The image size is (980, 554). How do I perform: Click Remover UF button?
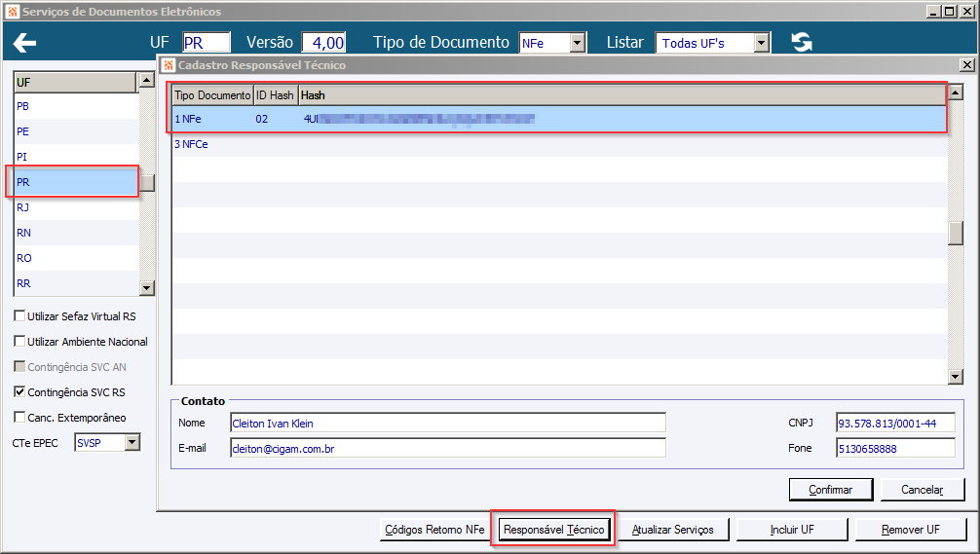click(911, 530)
